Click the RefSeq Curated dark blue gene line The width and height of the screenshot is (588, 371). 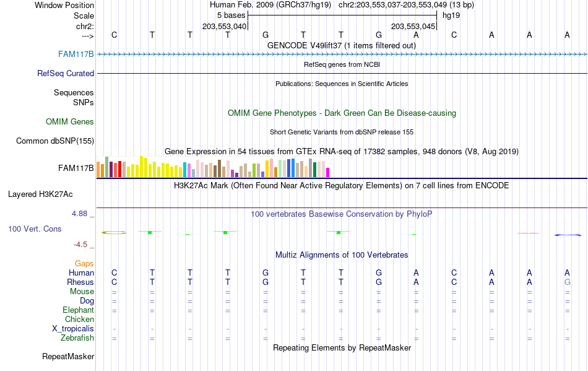tap(342, 74)
